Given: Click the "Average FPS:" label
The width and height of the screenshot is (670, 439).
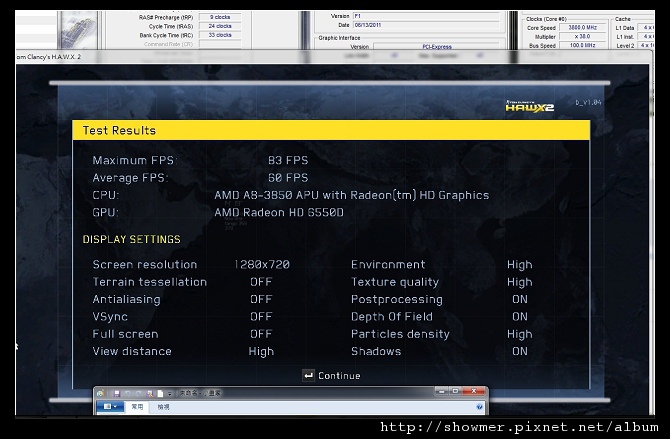Looking at the screenshot, I should [130, 178].
